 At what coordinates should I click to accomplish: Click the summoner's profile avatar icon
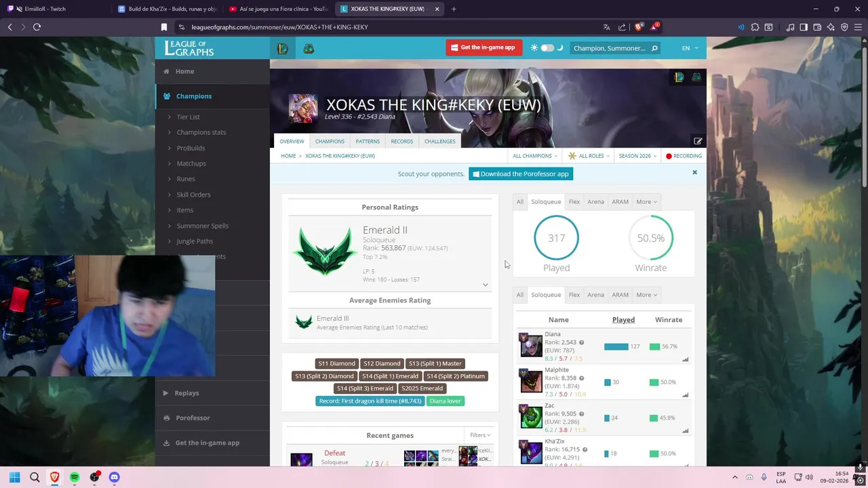coord(302,108)
